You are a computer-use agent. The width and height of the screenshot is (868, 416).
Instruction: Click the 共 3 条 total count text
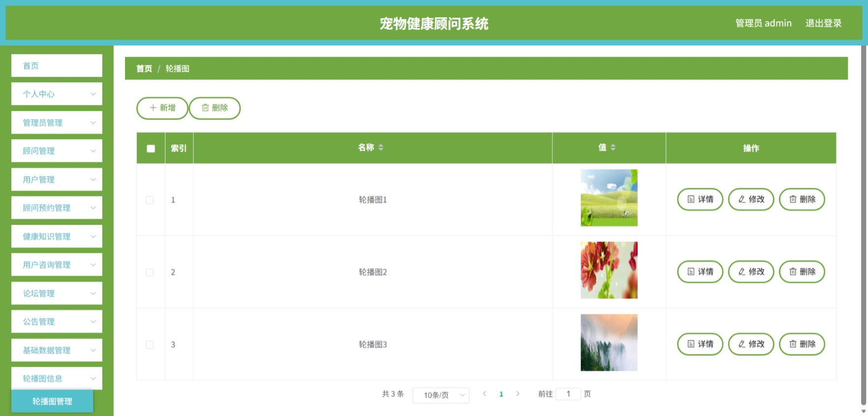point(393,394)
